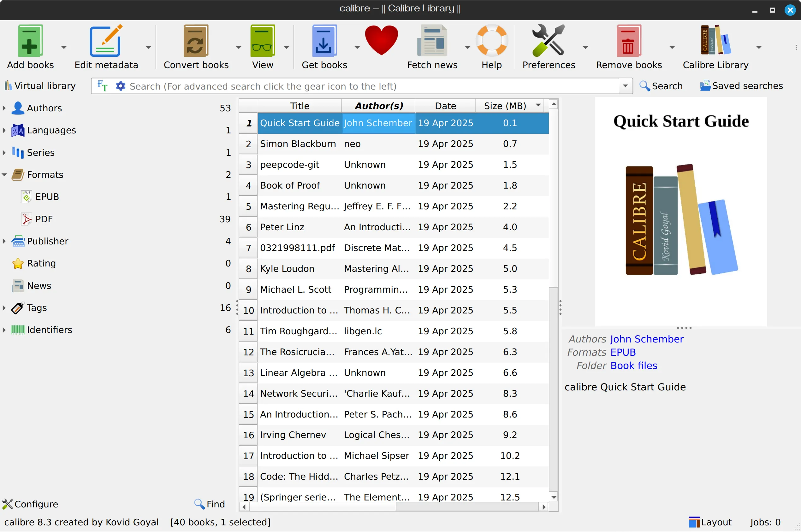Expand the Tags tree arrow
801x532 pixels.
click(4, 308)
